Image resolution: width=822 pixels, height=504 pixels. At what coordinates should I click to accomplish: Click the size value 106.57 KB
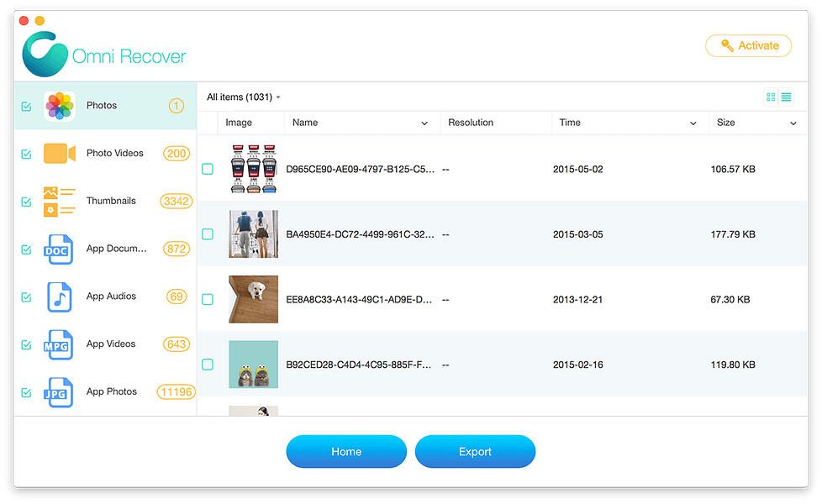733,169
